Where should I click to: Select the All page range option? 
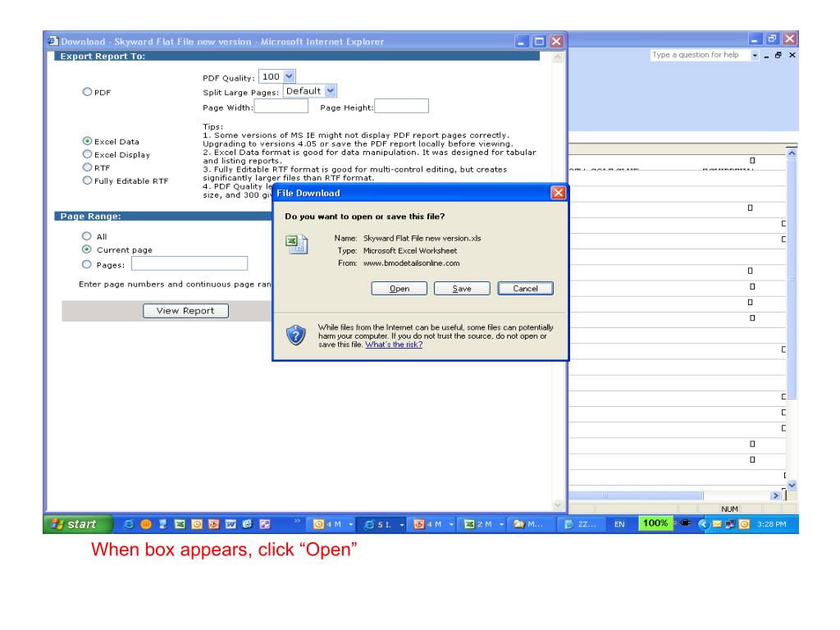click(87, 235)
